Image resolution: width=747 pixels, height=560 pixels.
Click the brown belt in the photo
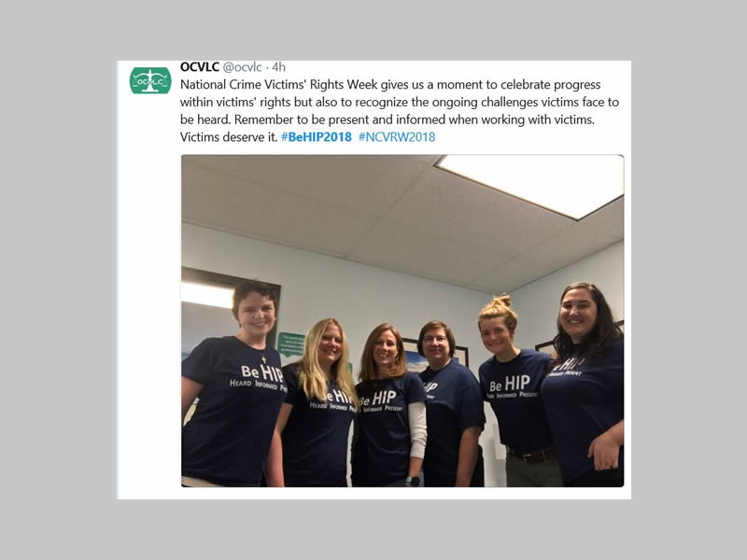pos(532,455)
